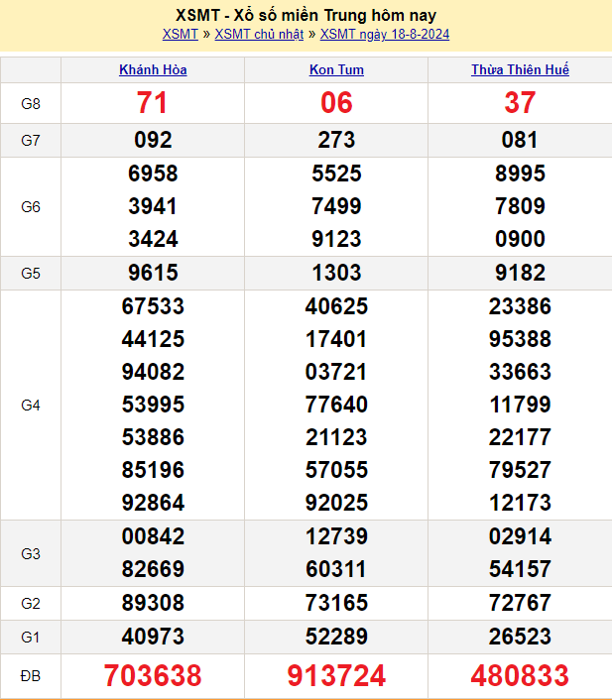Screen dimensions: 612x700
Task: Select special prize number 913724
Action: pyautogui.click(x=336, y=675)
